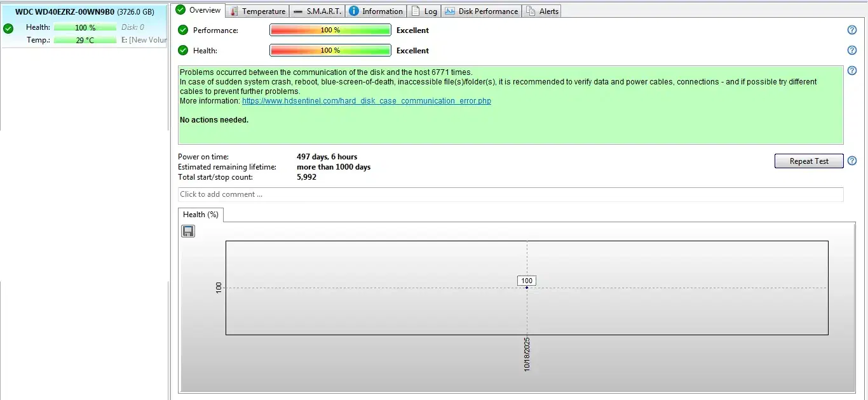The width and height of the screenshot is (868, 400).
Task: Switch to the Temperature tab
Action: (x=257, y=11)
